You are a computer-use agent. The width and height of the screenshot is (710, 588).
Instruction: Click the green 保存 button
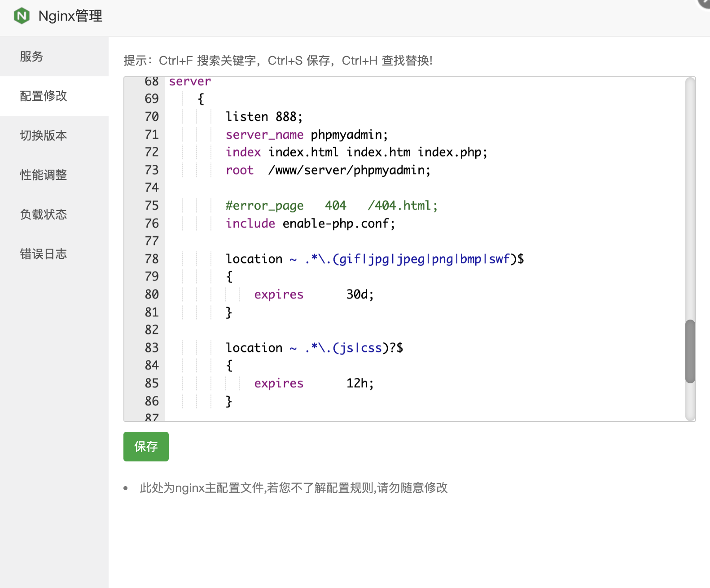coord(146,447)
